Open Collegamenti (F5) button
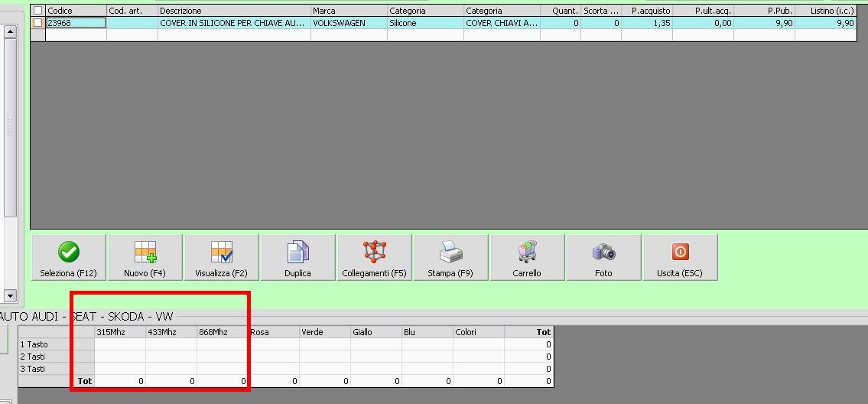Viewport: 868px width, 404px height. [x=374, y=257]
